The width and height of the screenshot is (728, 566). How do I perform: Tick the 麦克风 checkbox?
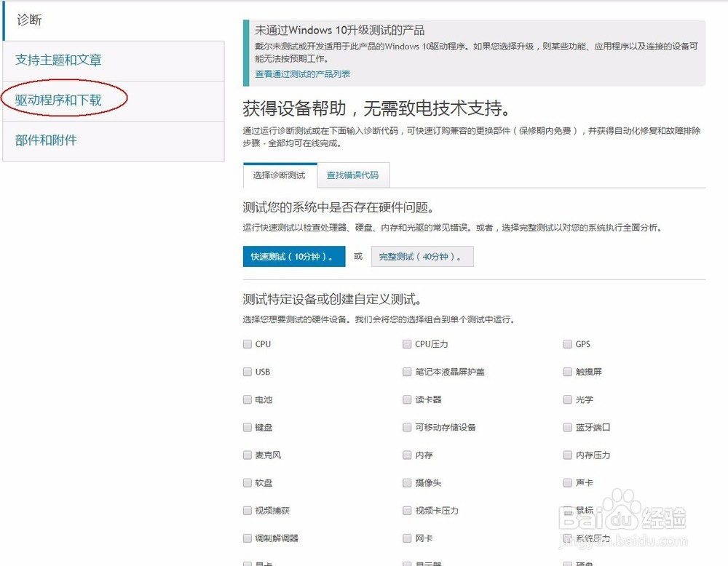248,455
